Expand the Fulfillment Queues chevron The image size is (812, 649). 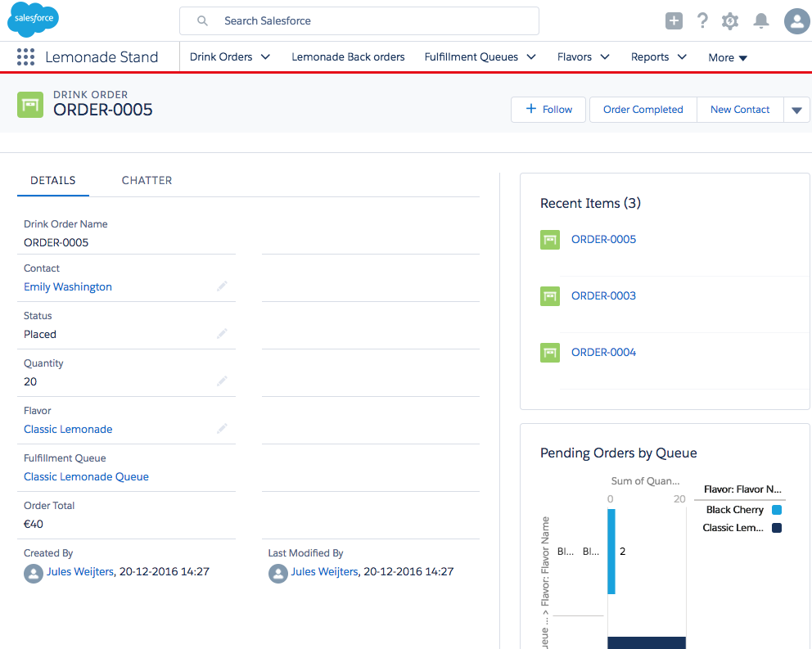pyautogui.click(x=531, y=57)
